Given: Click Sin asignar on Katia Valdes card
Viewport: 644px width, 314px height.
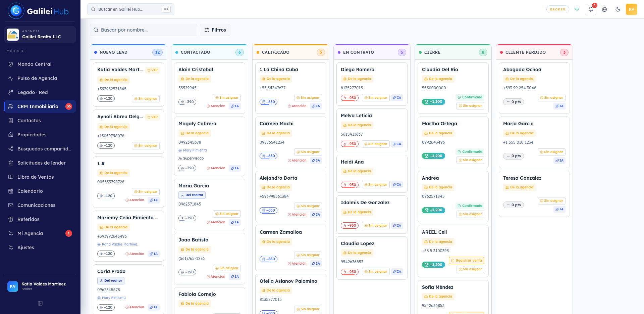Looking at the screenshot, I should (146, 99).
